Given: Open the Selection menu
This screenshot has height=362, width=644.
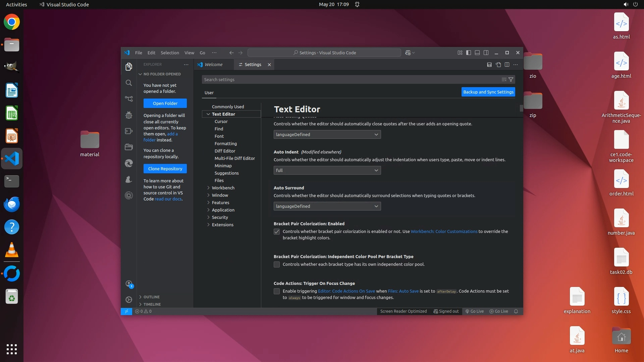Looking at the screenshot, I should [x=170, y=53].
